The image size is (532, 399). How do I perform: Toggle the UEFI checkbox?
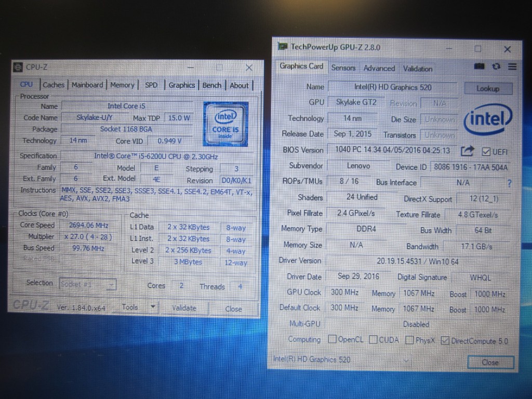(486, 152)
